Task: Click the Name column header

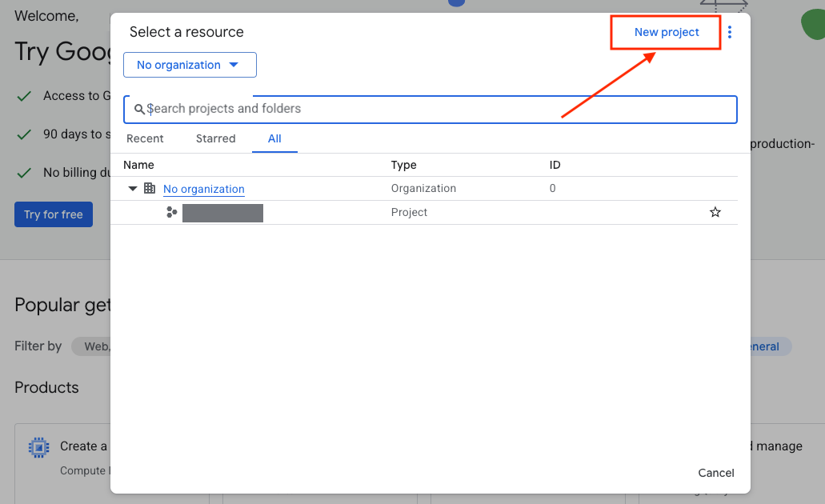Action: click(x=138, y=165)
